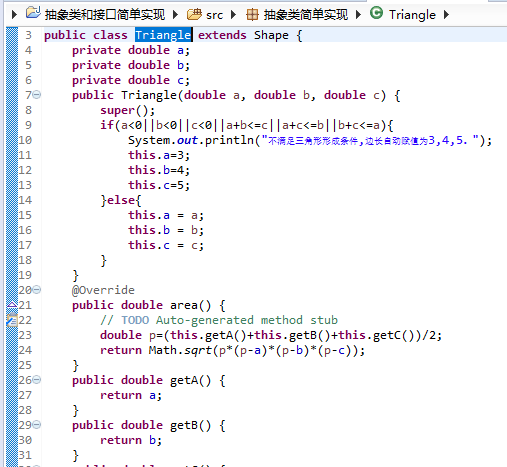Click line number 24 in gutter
Image resolution: width=507 pixels, height=467 pixels.
pos(25,350)
